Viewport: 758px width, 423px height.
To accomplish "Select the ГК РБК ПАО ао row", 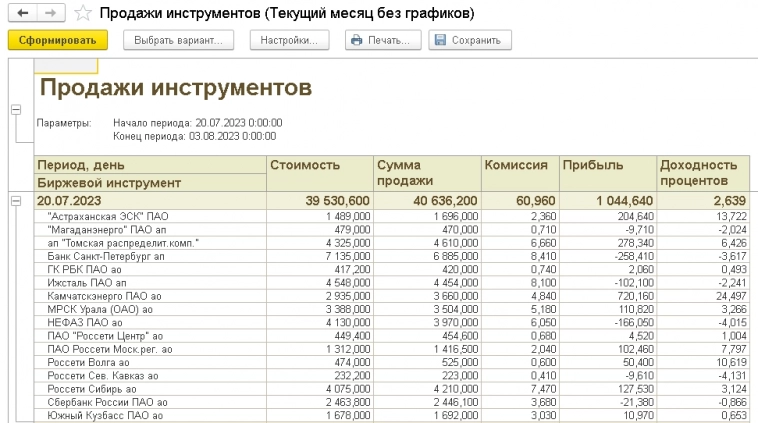I will [392, 269].
